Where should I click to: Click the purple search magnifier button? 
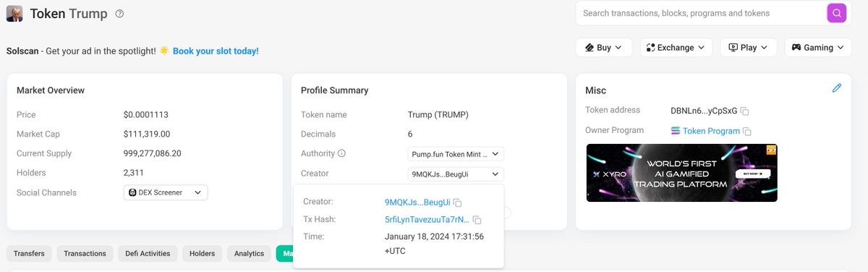click(836, 13)
